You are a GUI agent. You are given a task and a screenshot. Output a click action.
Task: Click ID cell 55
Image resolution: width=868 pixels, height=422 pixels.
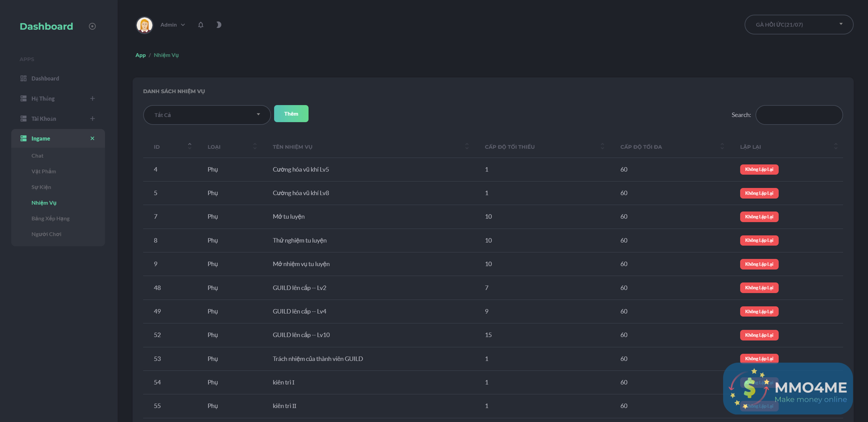[x=157, y=406]
